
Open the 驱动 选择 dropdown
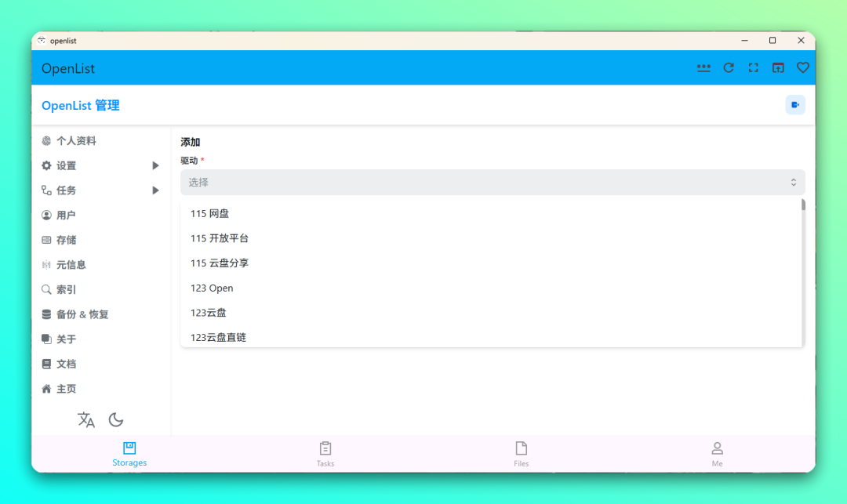tap(493, 182)
